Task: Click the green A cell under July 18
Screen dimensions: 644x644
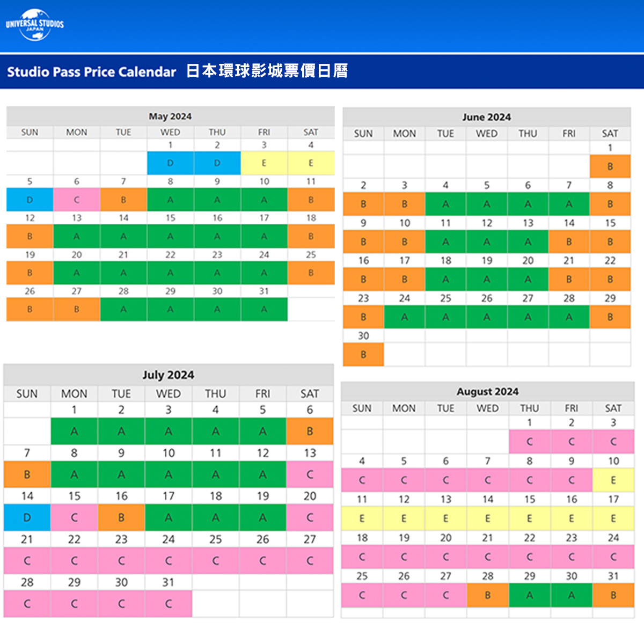Action: pos(215,517)
